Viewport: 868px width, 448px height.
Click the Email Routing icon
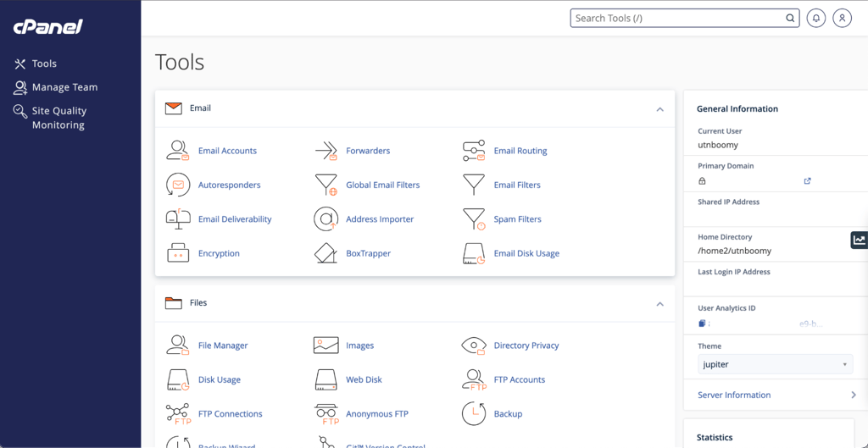coord(474,151)
